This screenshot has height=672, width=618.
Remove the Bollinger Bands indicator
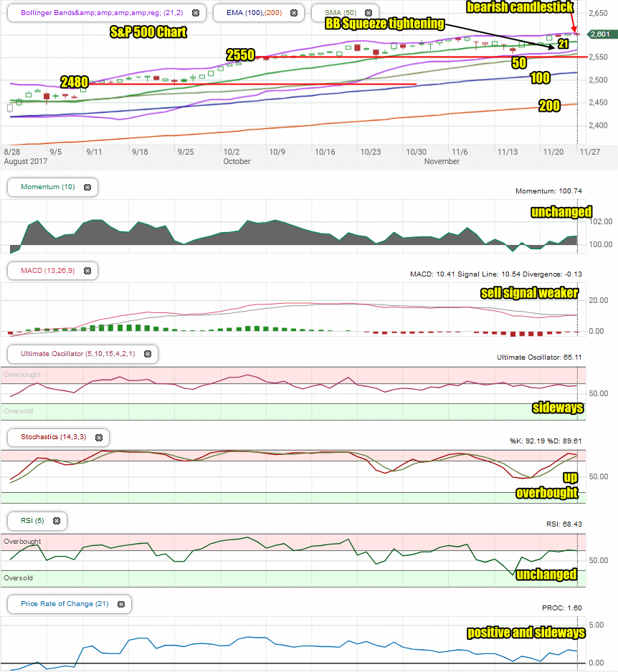[196, 13]
